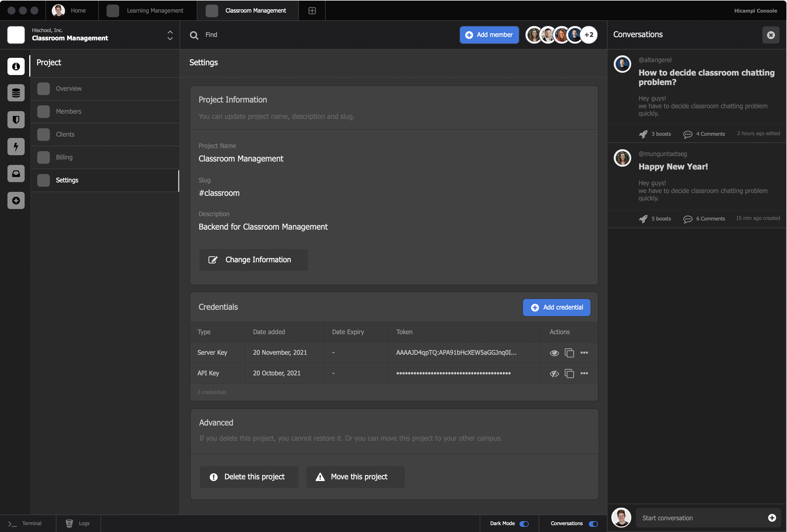Open the database panel in the sidebar
Screen dimensions: 787x532
(x=15, y=92)
